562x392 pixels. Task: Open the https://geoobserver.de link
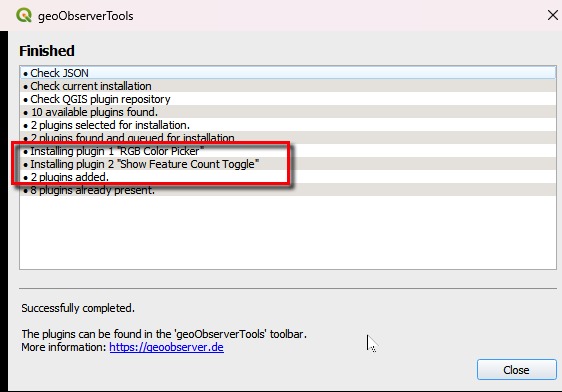point(166,347)
